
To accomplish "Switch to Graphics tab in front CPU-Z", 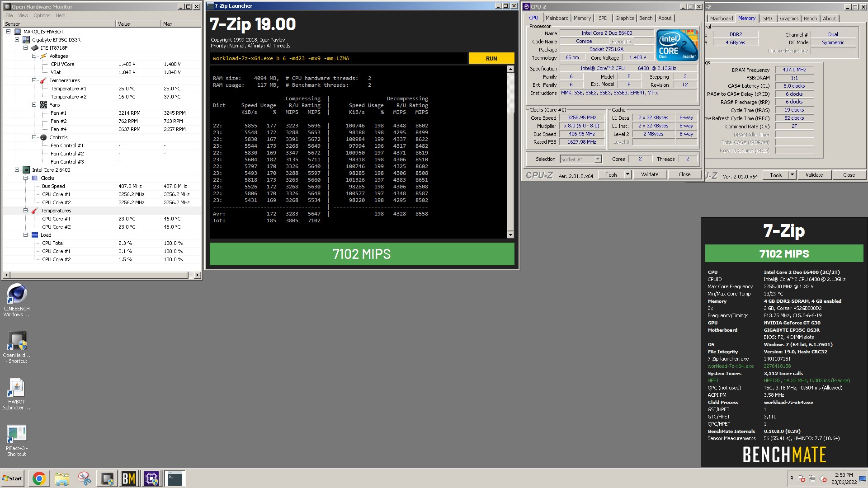I will coord(624,18).
